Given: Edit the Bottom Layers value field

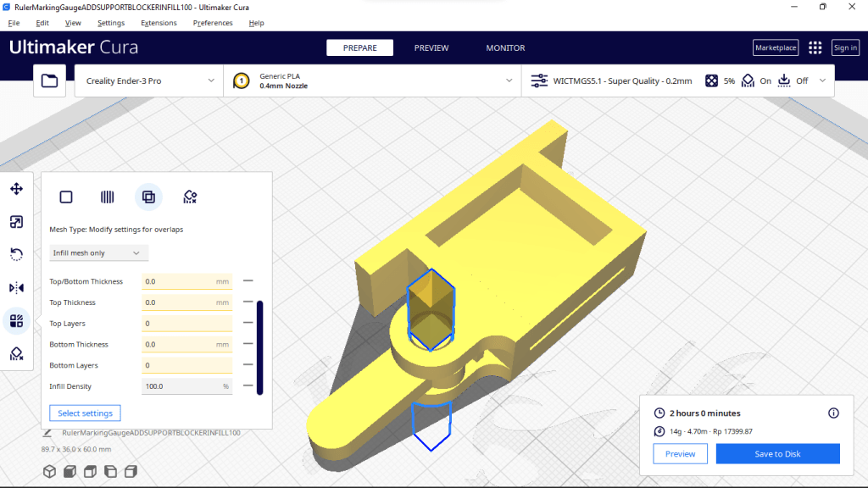Looking at the screenshot, I should point(187,365).
